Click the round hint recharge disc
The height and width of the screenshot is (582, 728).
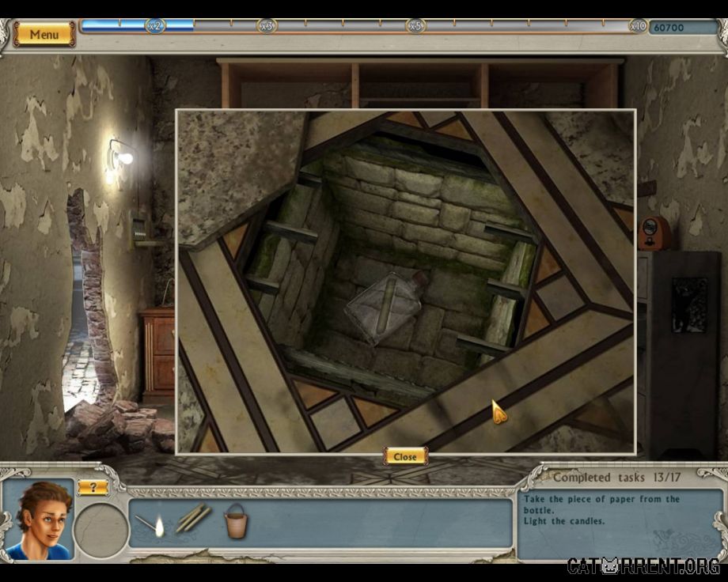click(101, 531)
